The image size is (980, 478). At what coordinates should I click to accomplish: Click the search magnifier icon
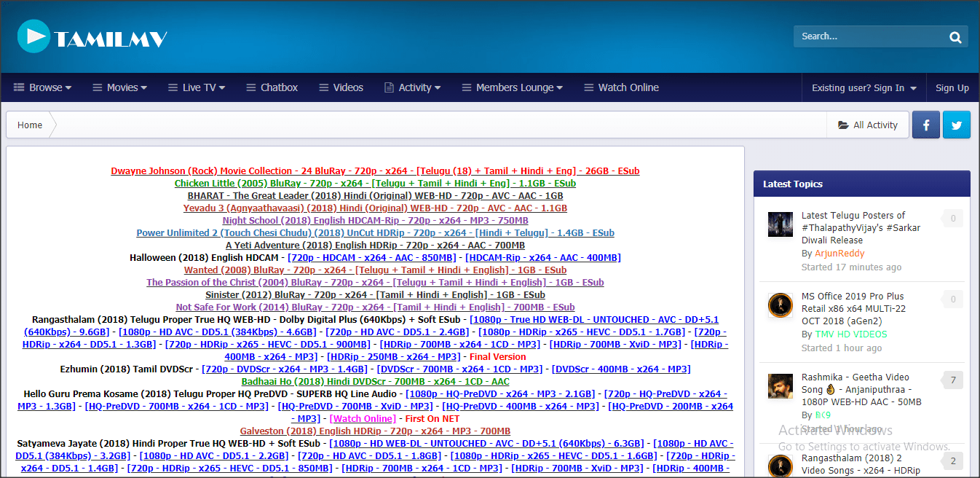[x=955, y=37]
